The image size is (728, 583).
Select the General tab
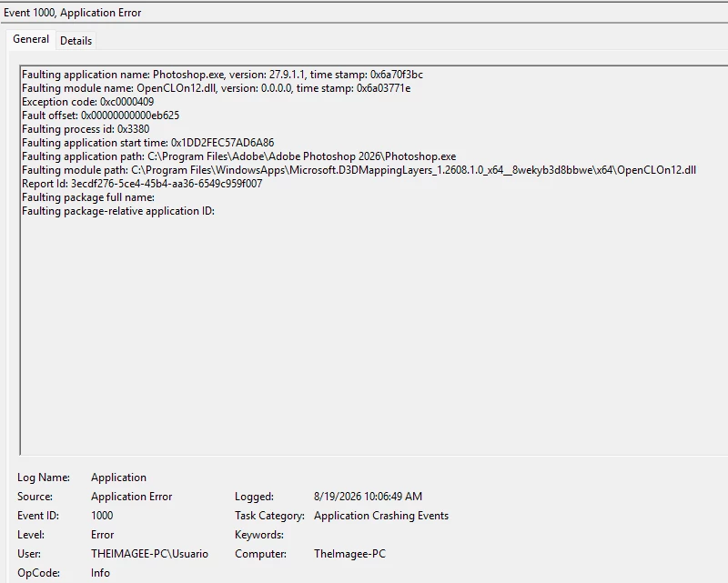point(31,39)
